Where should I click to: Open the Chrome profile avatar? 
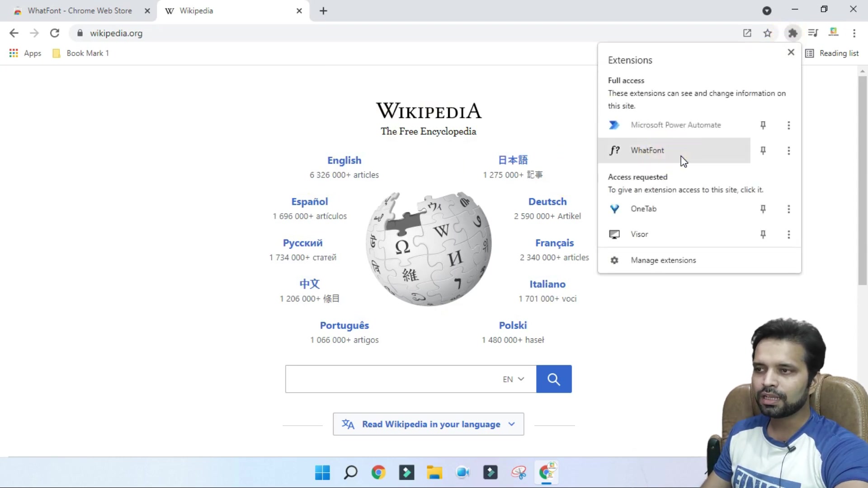(834, 32)
